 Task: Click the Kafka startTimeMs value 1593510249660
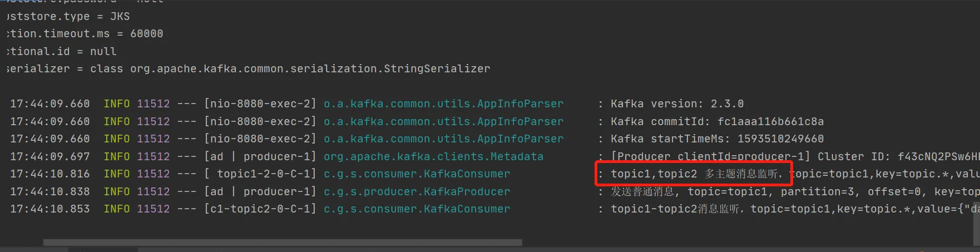pyautogui.click(x=780, y=139)
